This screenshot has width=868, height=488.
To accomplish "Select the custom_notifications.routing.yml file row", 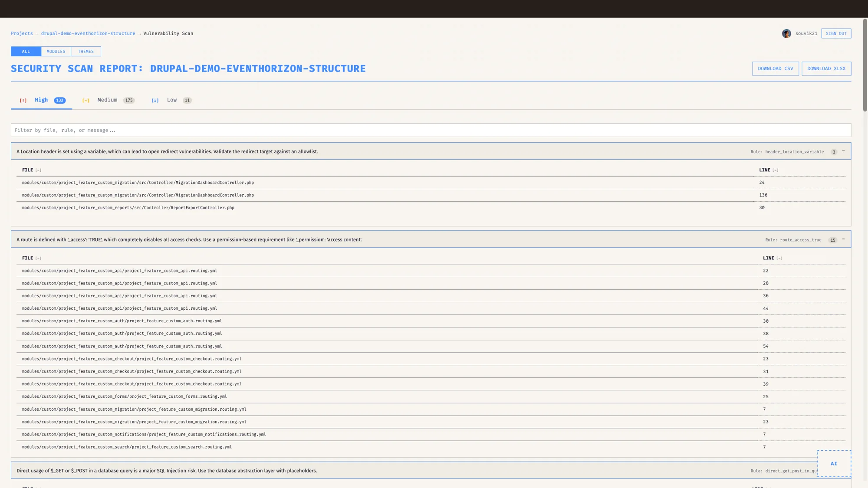I will click(x=431, y=434).
